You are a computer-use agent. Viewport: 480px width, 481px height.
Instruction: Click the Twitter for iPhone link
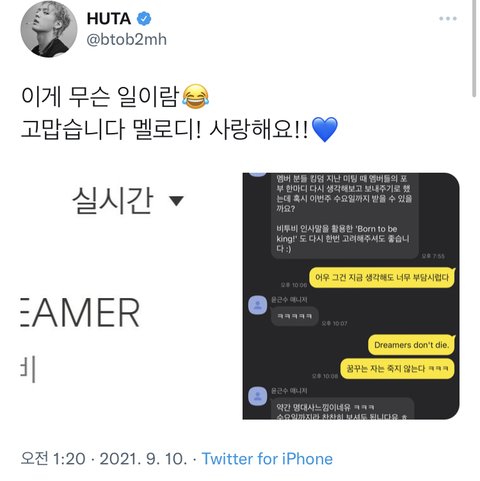tap(267, 458)
